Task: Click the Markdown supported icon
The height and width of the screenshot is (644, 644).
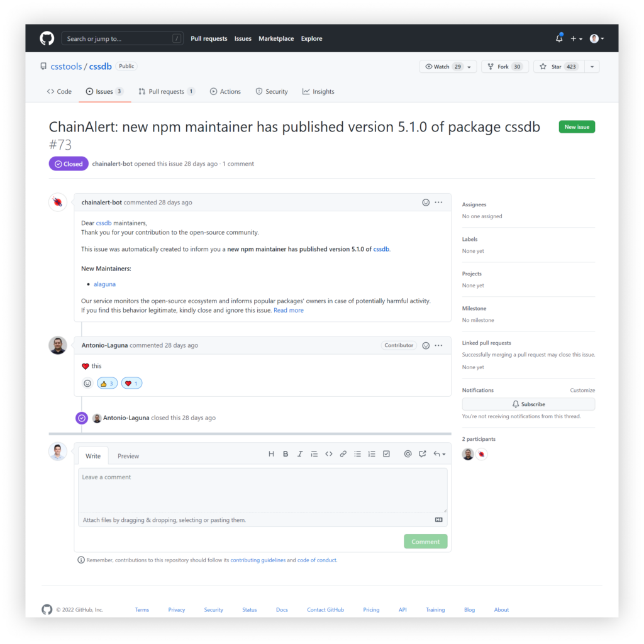Action: (438, 520)
